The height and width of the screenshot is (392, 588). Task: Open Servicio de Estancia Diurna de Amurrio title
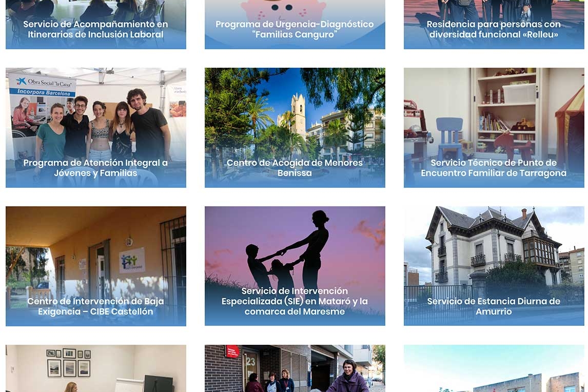[x=494, y=306]
